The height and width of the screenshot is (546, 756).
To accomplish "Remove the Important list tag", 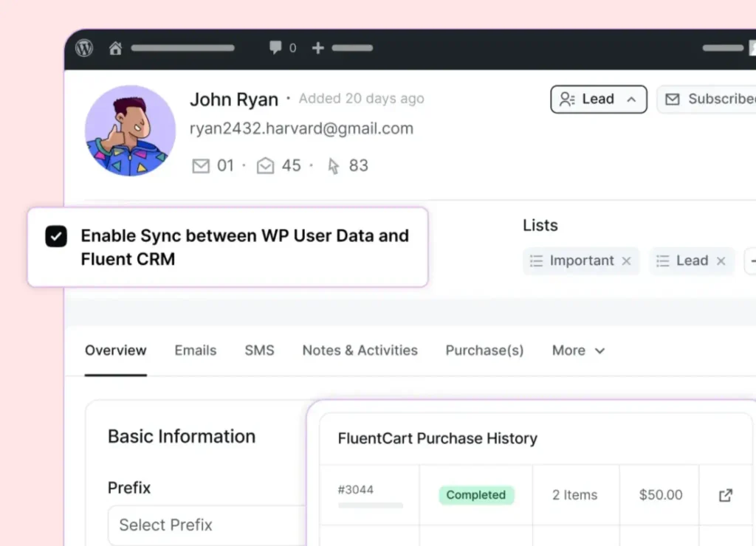I will (626, 261).
